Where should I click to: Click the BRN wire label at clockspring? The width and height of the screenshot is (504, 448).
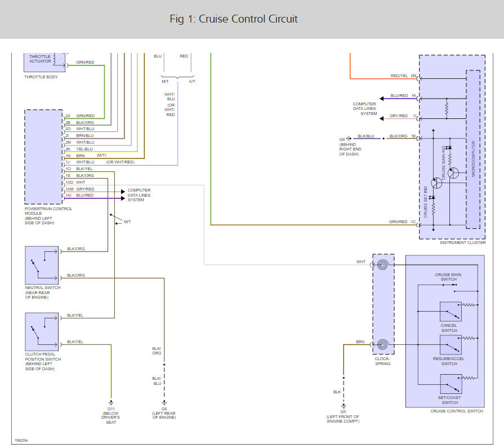point(360,342)
